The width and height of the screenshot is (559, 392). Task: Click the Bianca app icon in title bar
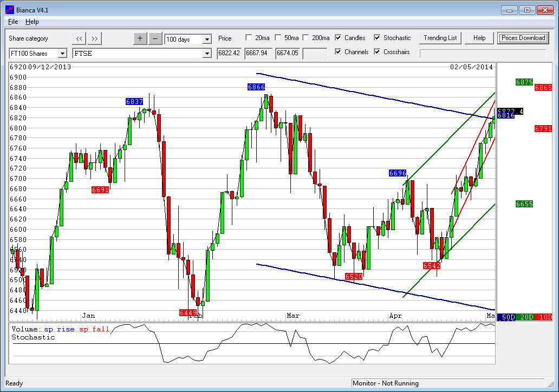point(9,9)
